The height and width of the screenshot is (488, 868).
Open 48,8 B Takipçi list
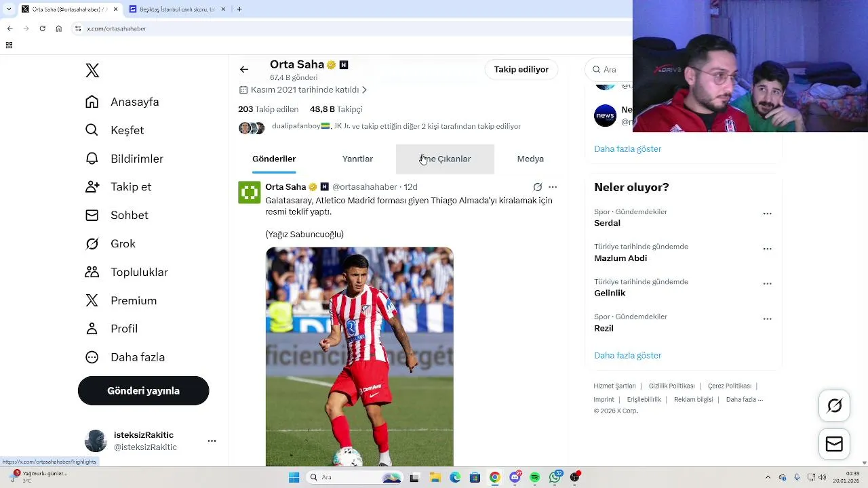pos(336,109)
